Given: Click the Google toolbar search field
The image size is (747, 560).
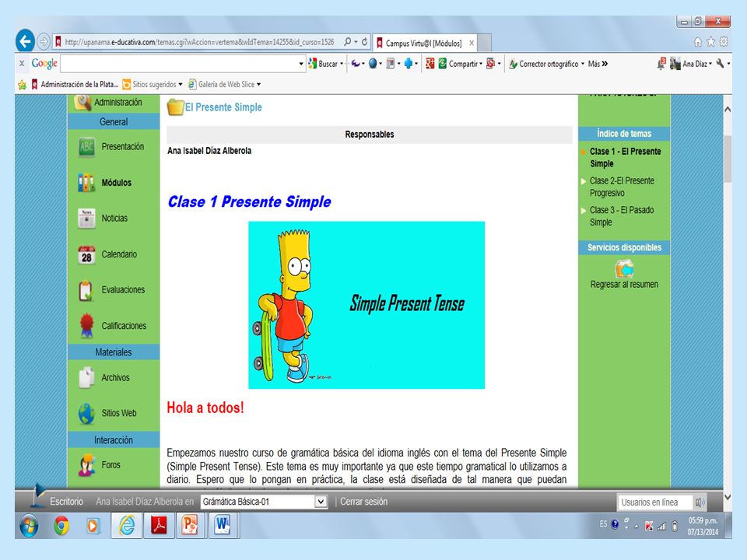Looking at the screenshot, I should [x=179, y=64].
